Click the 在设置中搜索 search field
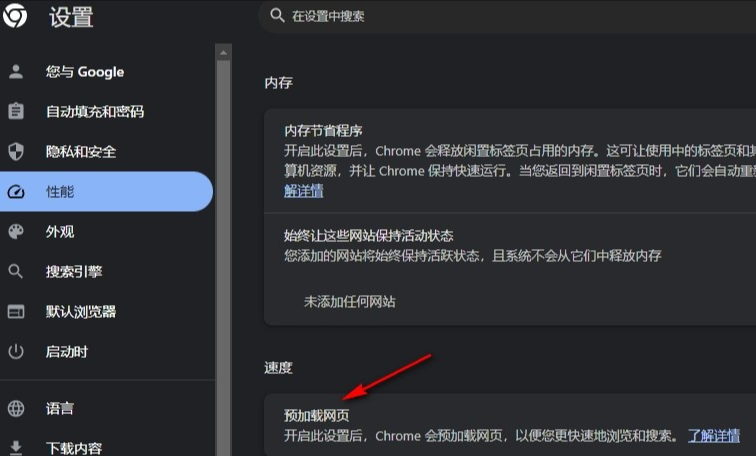 (507, 16)
